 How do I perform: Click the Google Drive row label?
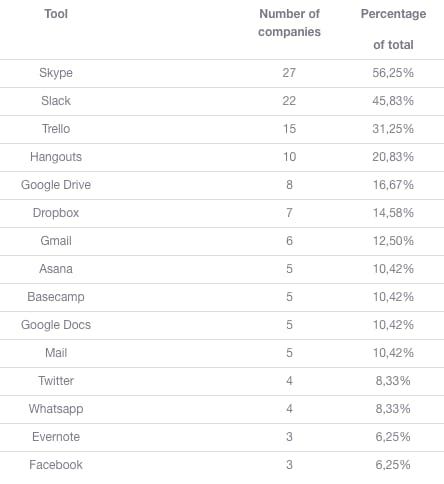[x=56, y=185]
